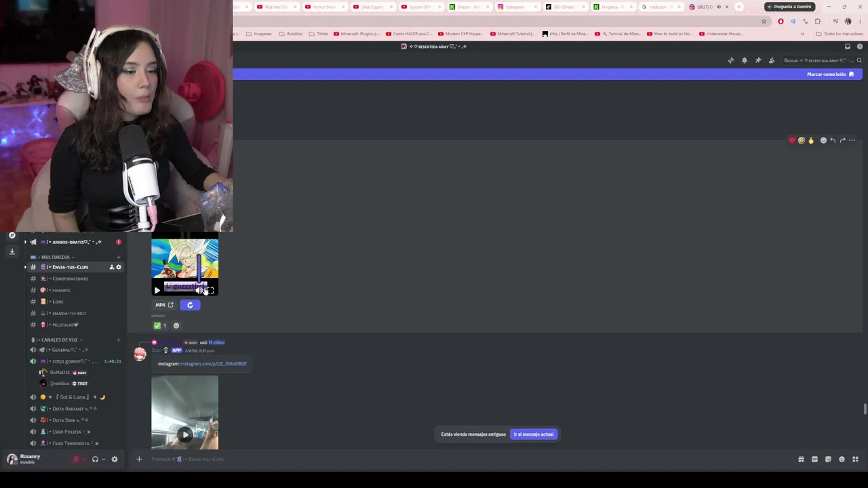This screenshot has height=488, width=868.
Task: Open the instagram.com post link
Action: pos(214,364)
